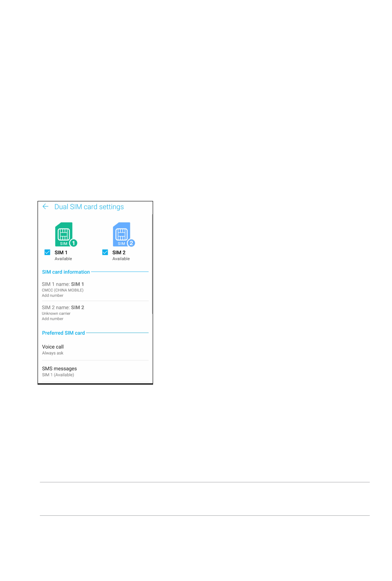Image resolution: width=392 pixels, height=581 pixels.
Task: Tap the back arrow in the header
Action: (45, 207)
